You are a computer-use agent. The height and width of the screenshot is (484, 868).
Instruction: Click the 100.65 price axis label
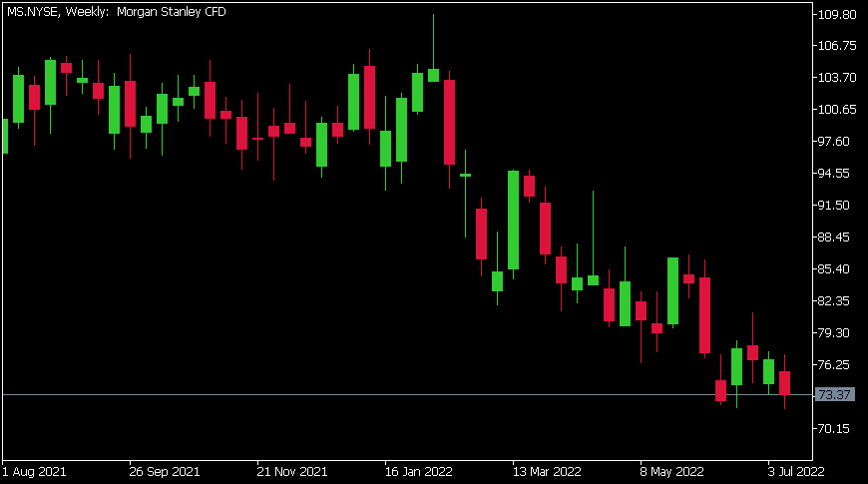click(837, 109)
